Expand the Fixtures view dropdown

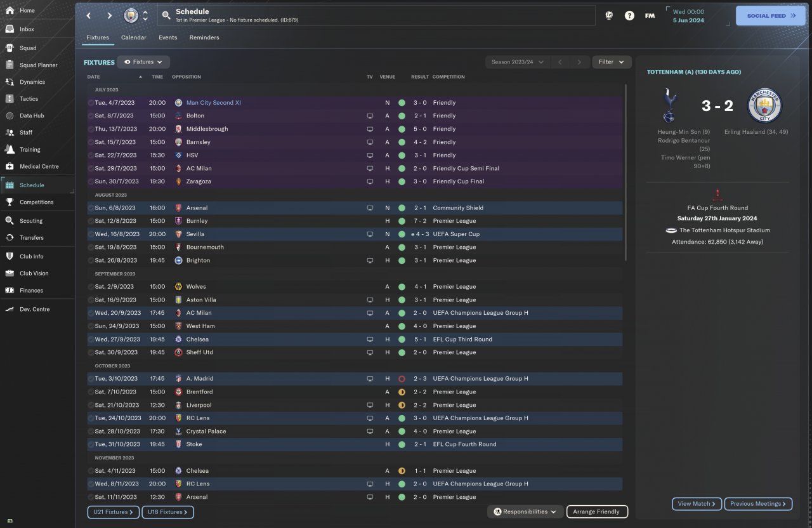[143, 62]
